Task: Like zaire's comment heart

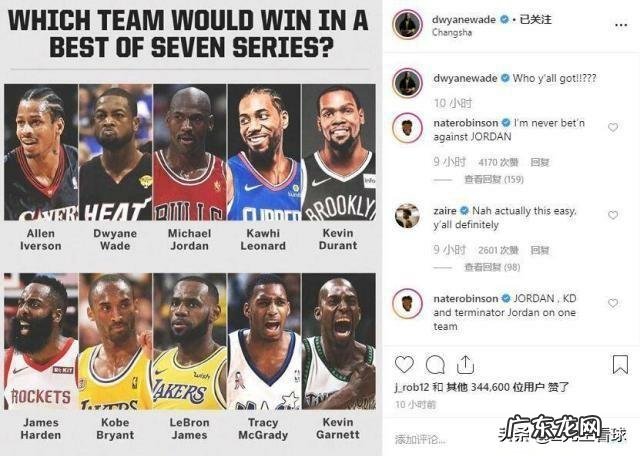Action: click(x=613, y=215)
